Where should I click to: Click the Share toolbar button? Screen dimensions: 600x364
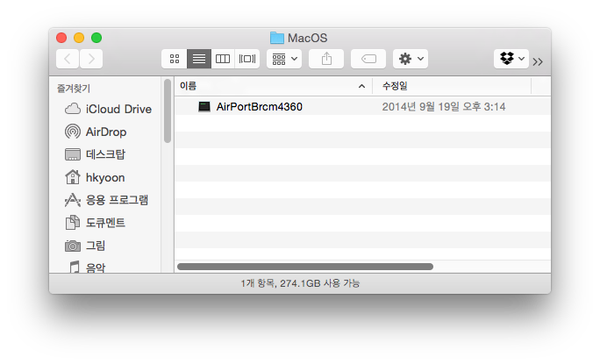click(326, 59)
